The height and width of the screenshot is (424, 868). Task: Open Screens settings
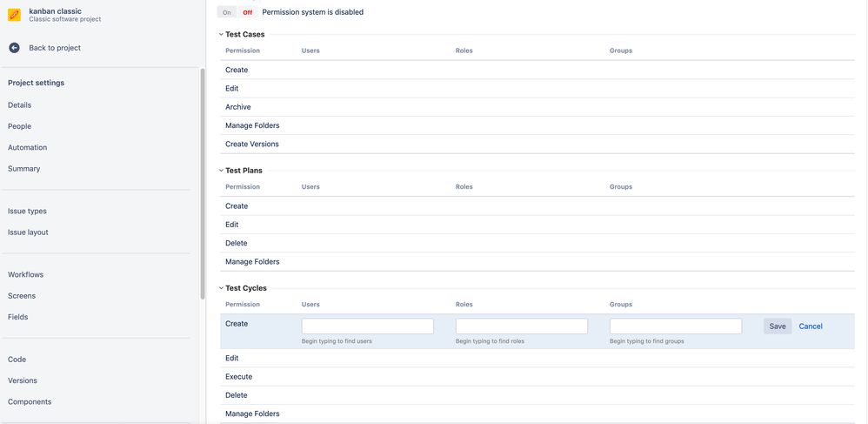click(22, 296)
